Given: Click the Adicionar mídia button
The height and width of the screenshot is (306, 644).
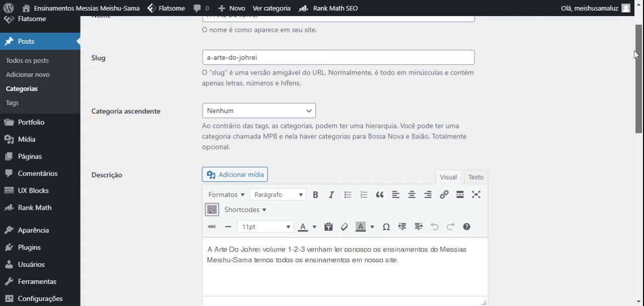Looking at the screenshot, I should [235, 175].
